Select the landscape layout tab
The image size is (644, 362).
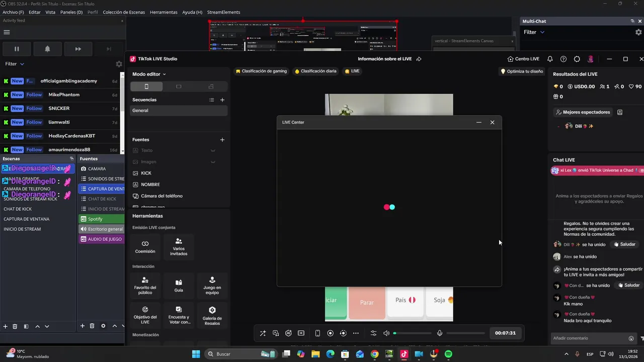(179, 86)
